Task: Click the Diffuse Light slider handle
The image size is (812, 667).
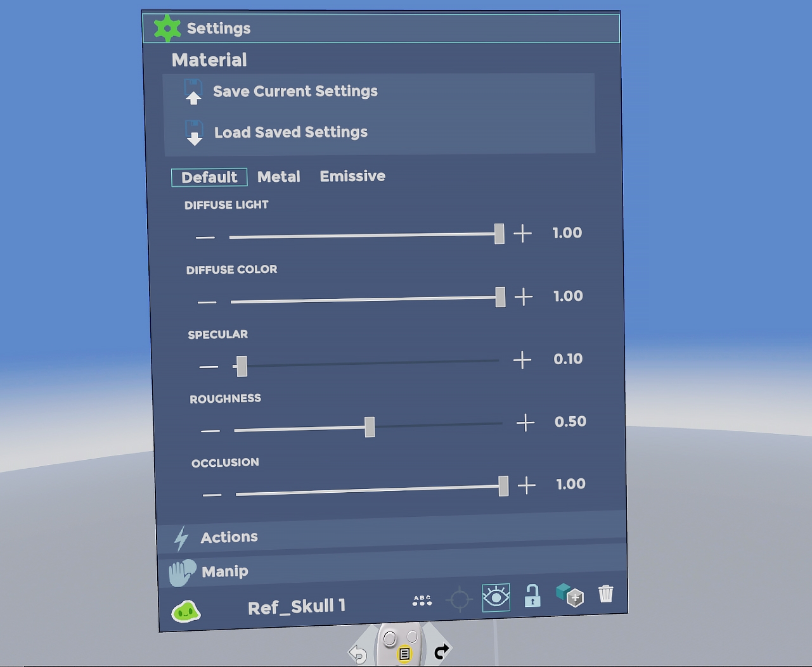Action: coord(499,234)
